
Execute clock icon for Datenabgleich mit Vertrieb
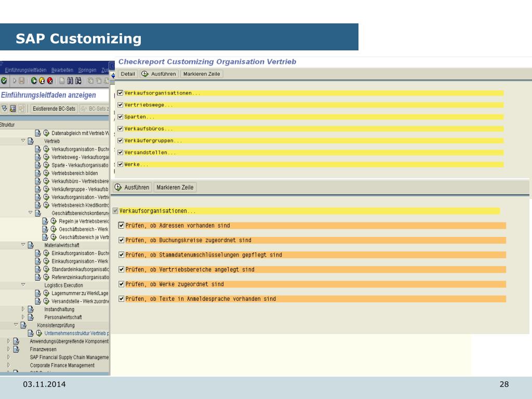(x=46, y=133)
